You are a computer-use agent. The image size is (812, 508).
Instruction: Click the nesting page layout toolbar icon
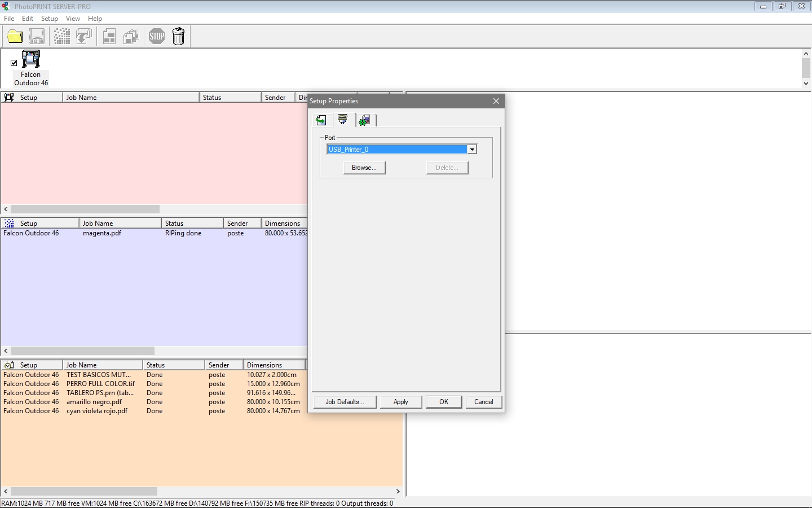(x=109, y=37)
